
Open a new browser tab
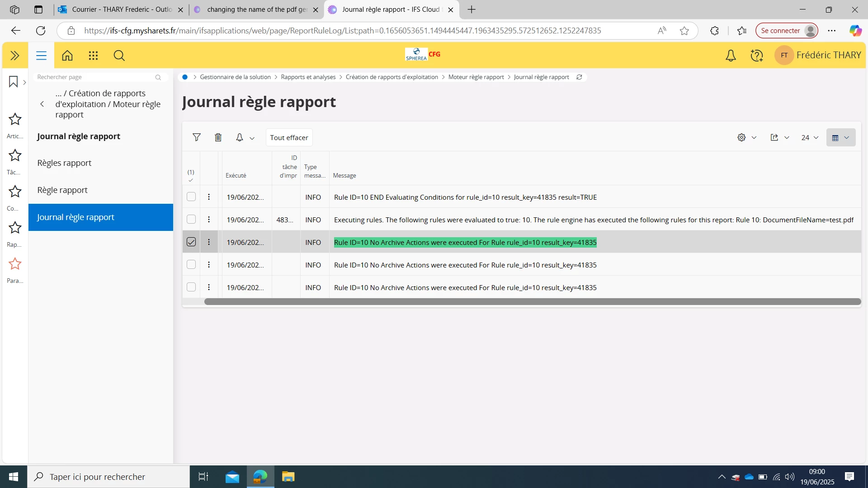472,9
